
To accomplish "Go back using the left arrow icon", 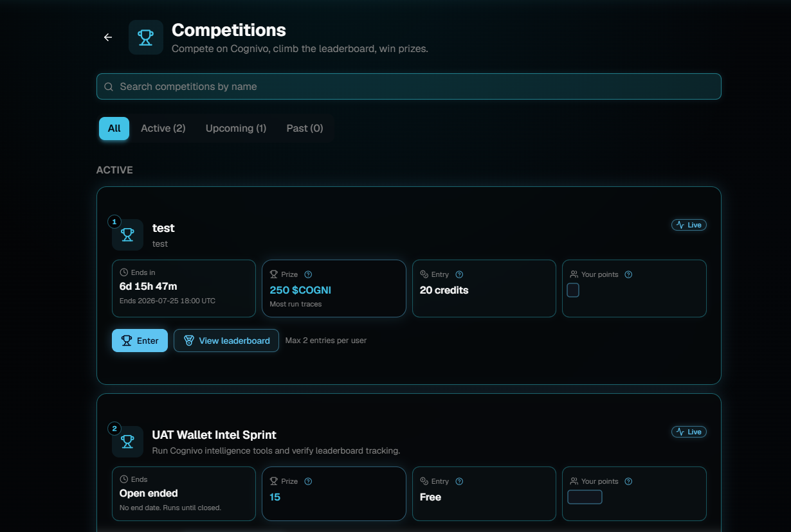I will click(x=108, y=37).
